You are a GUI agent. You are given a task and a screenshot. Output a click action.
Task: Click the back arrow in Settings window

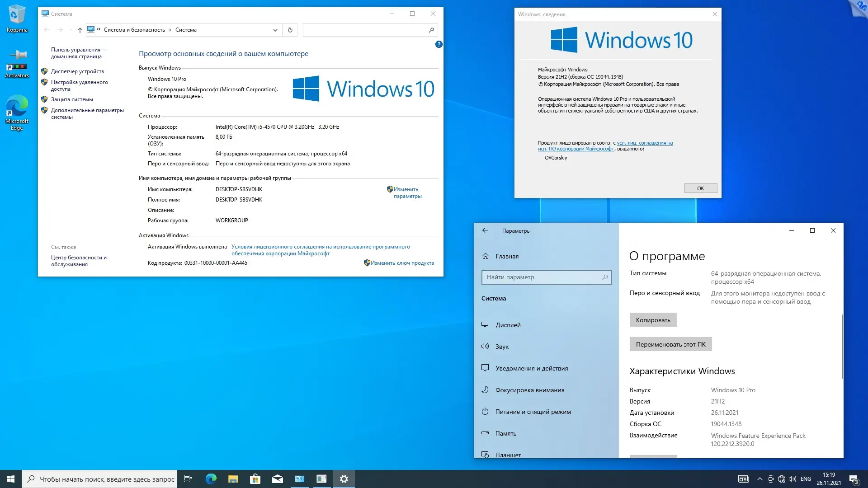click(485, 230)
